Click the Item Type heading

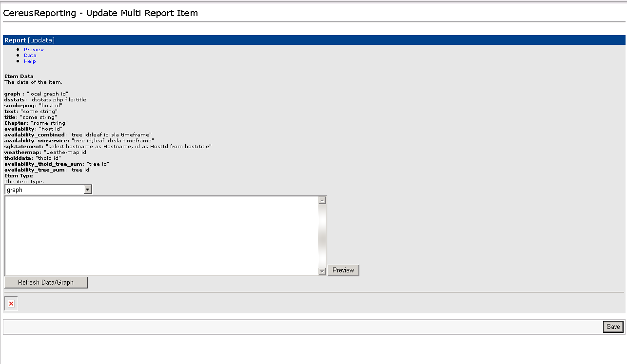pyautogui.click(x=19, y=175)
